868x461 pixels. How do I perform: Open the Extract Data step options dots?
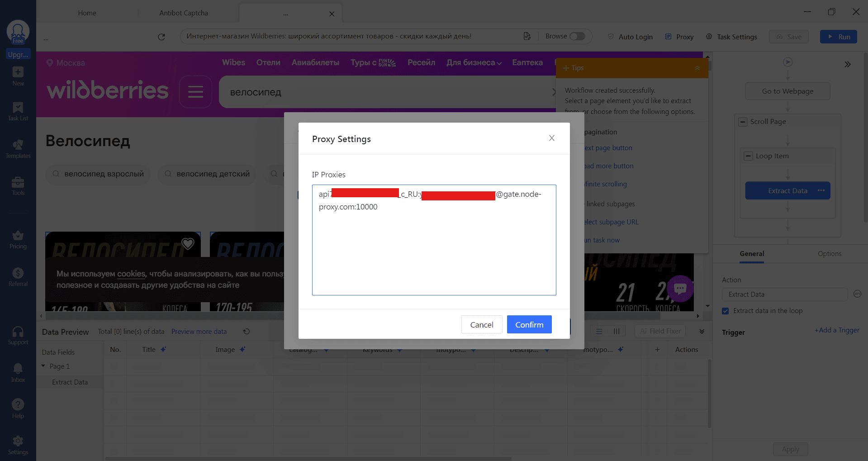coord(821,190)
